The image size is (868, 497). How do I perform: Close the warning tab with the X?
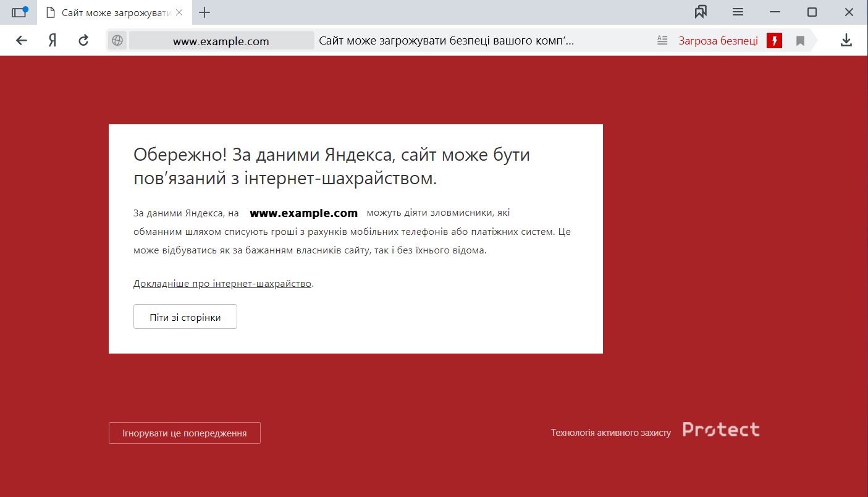click(179, 12)
